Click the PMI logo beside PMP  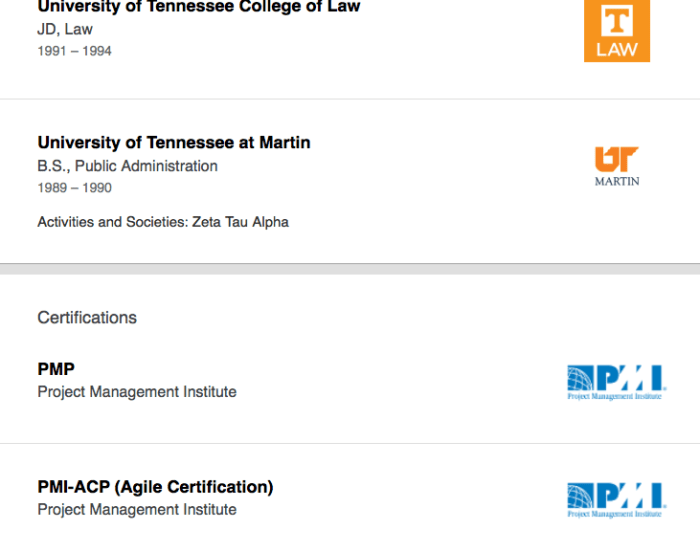tap(615, 382)
